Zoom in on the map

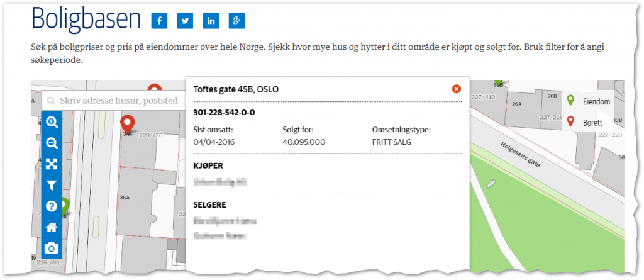point(52,122)
